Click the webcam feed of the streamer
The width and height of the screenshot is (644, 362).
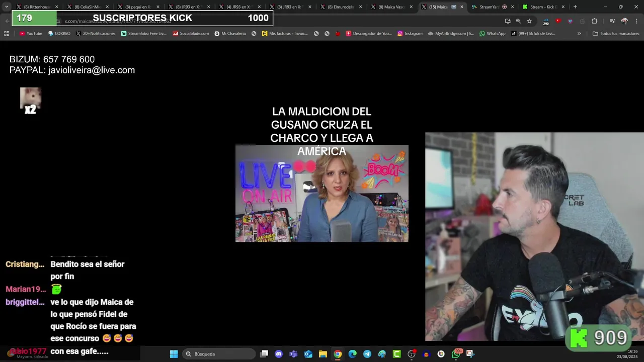point(534,236)
